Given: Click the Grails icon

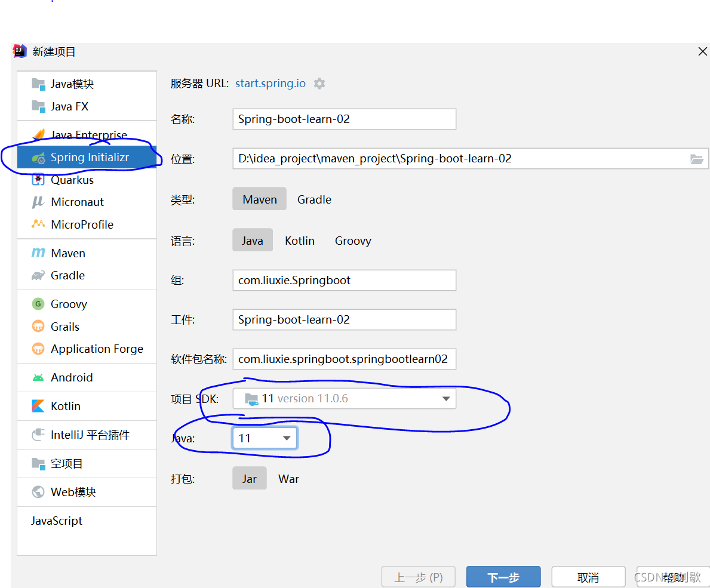Looking at the screenshot, I should click(x=38, y=327).
